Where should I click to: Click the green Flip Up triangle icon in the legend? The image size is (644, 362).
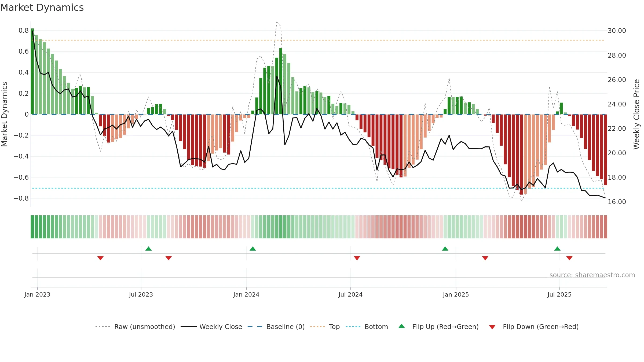coord(401,326)
